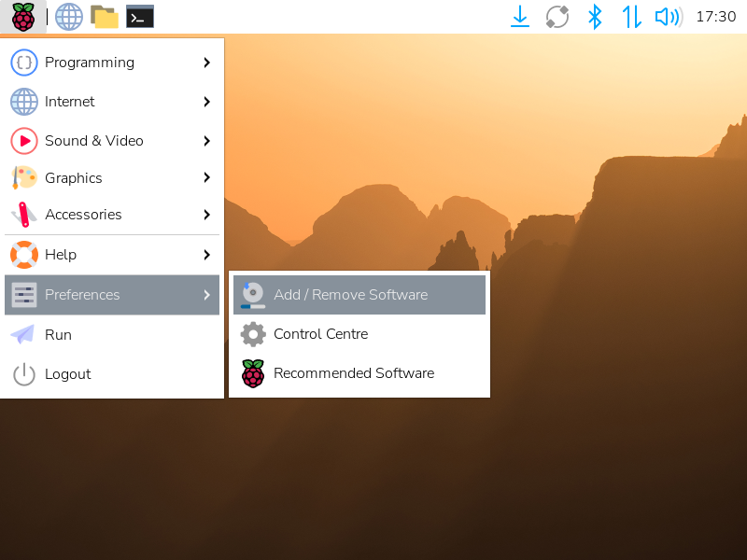Screen dimensions: 747x560
Task: Click the circular sync tray icon
Action: point(557,17)
